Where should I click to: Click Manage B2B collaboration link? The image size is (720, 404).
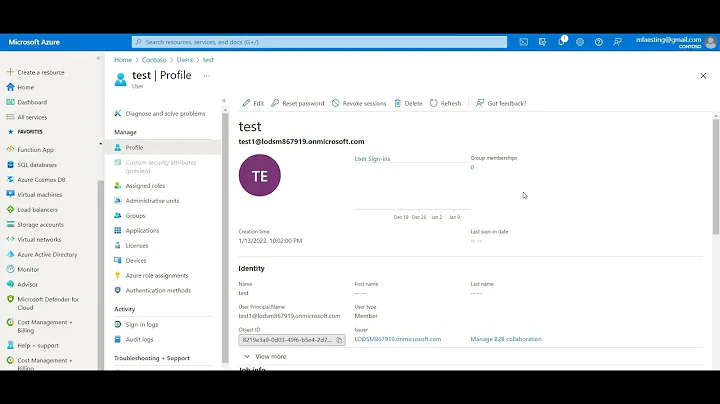(x=506, y=339)
